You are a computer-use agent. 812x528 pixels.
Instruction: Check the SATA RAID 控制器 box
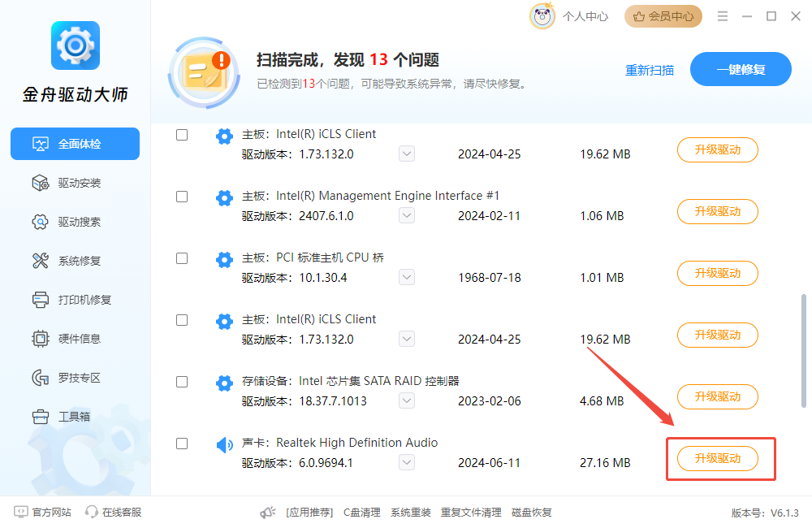(x=182, y=381)
